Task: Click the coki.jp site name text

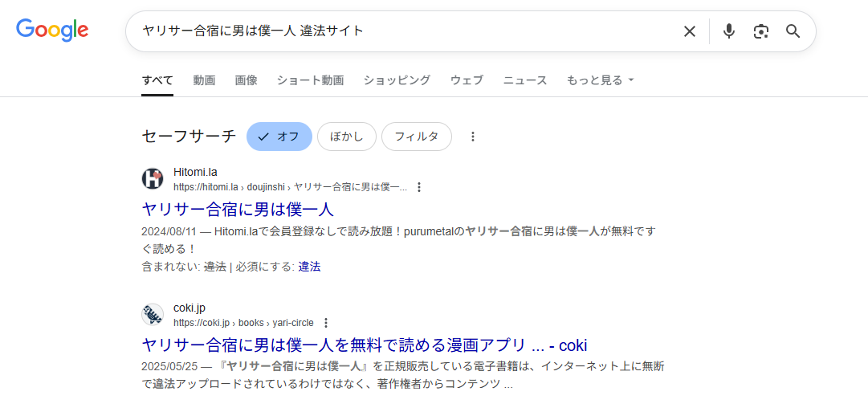Action: point(189,308)
